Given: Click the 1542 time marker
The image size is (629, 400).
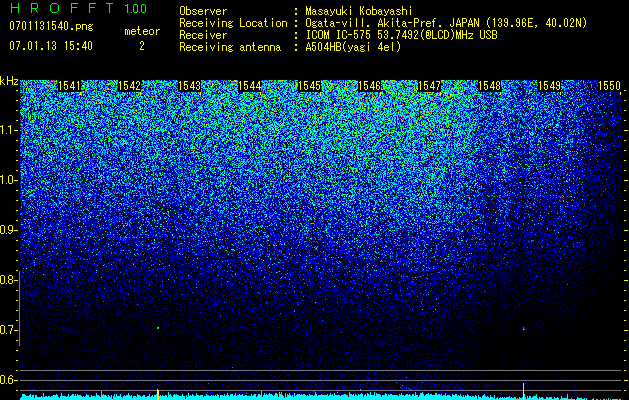Looking at the screenshot, I should pyautogui.click(x=130, y=86).
